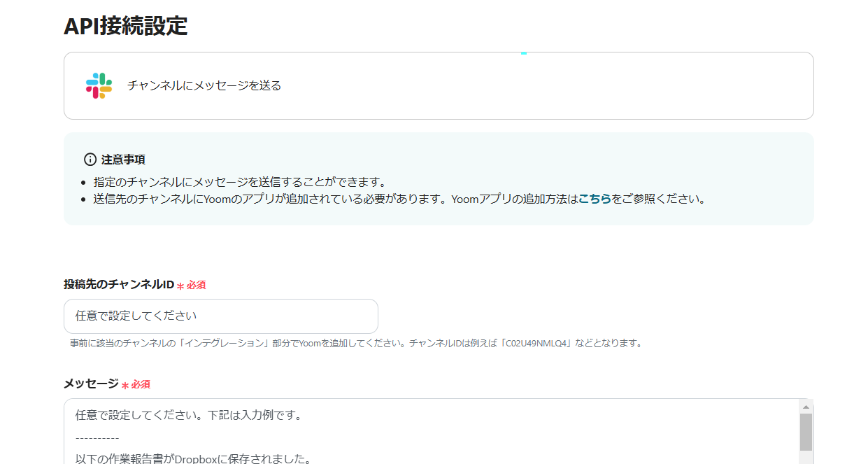Focus the 投稿先のチャンネルID input field

point(221,316)
